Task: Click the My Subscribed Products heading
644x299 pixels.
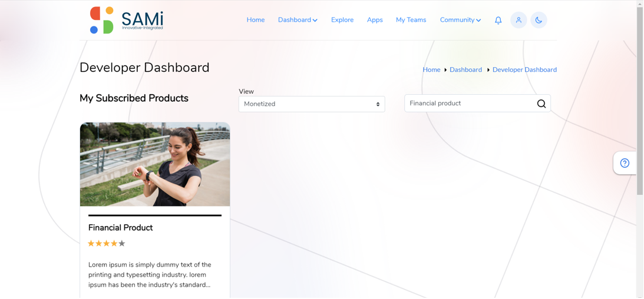Action: click(x=134, y=98)
